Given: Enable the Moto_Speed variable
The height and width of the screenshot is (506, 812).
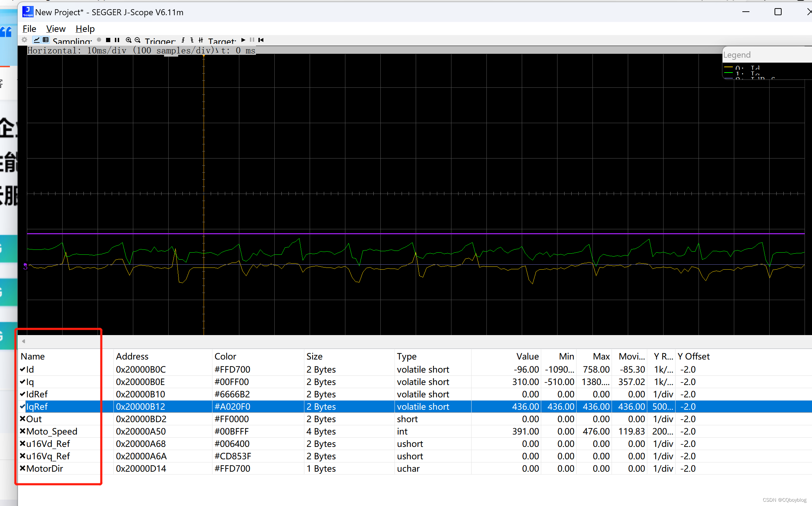Looking at the screenshot, I should [23, 431].
